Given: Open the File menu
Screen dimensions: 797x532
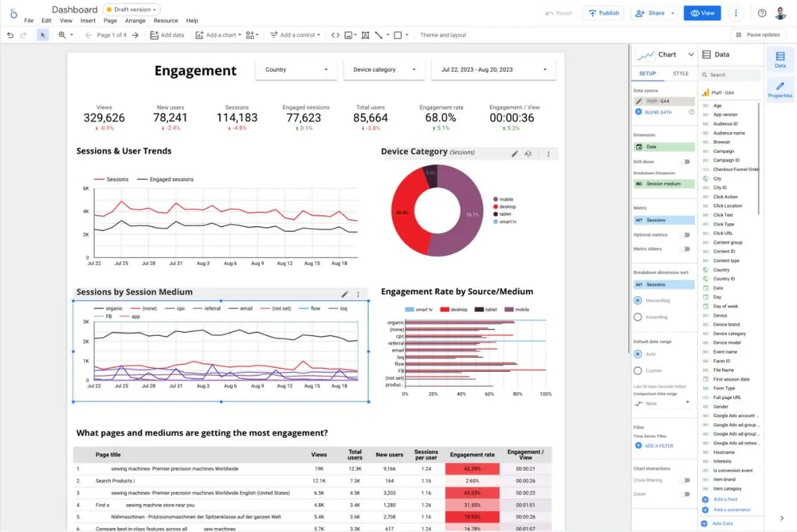Looking at the screenshot, I should click(x=29, y=21).
